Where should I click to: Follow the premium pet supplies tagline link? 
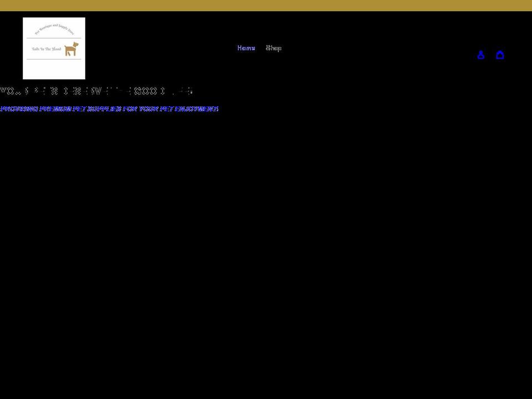(109, 109)
